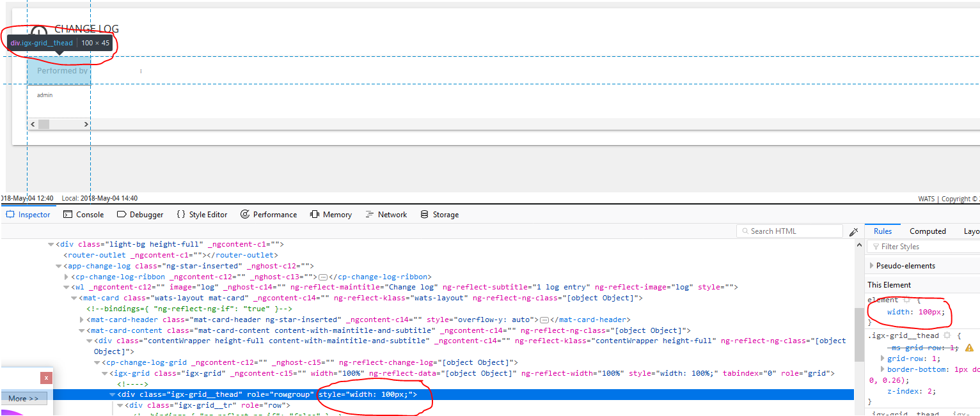Collapse the selected igx-grid__thead node

[113, 395]
